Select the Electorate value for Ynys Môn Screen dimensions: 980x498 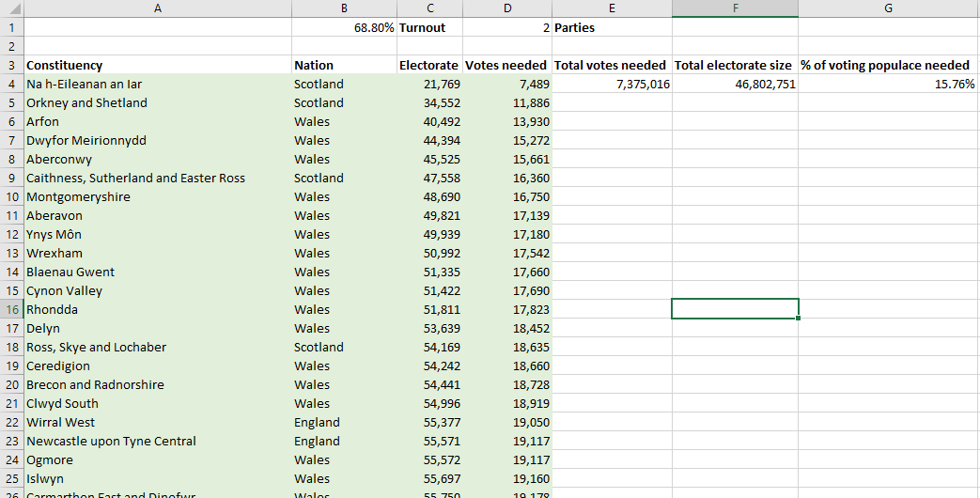click(x=429, y=234)
